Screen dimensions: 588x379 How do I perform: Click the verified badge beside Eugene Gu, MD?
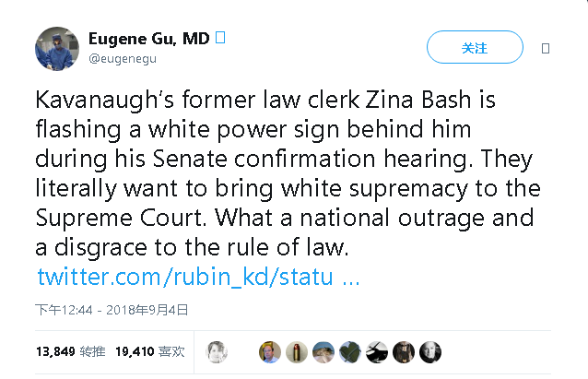pos(220,38)
